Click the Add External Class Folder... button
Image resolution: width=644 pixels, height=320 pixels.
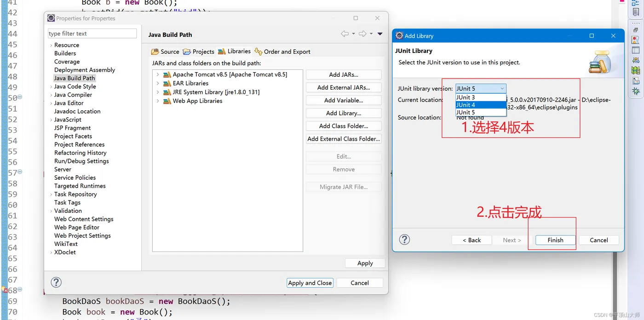[344, 139]
